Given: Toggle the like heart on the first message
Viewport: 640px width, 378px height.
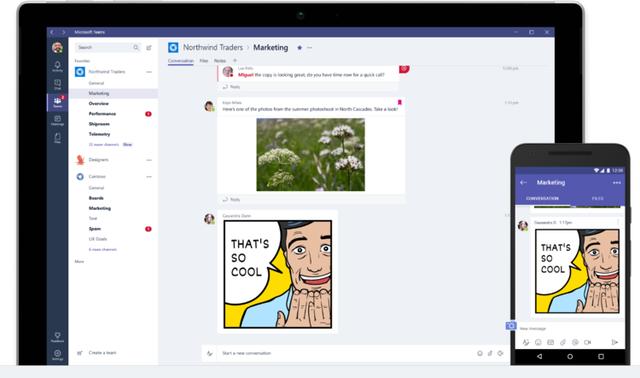Looking at the screenshot, I should (x=404, y=69).
